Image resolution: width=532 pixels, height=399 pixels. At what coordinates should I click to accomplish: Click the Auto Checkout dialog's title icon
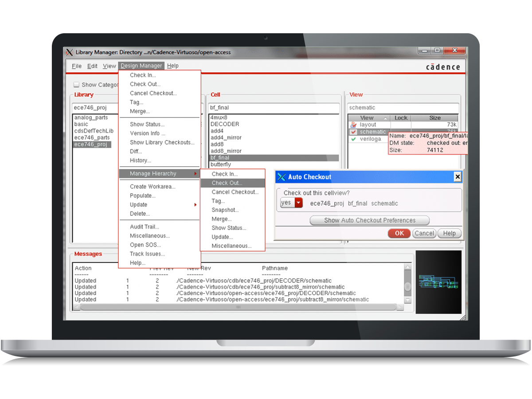tap(281, 177)
